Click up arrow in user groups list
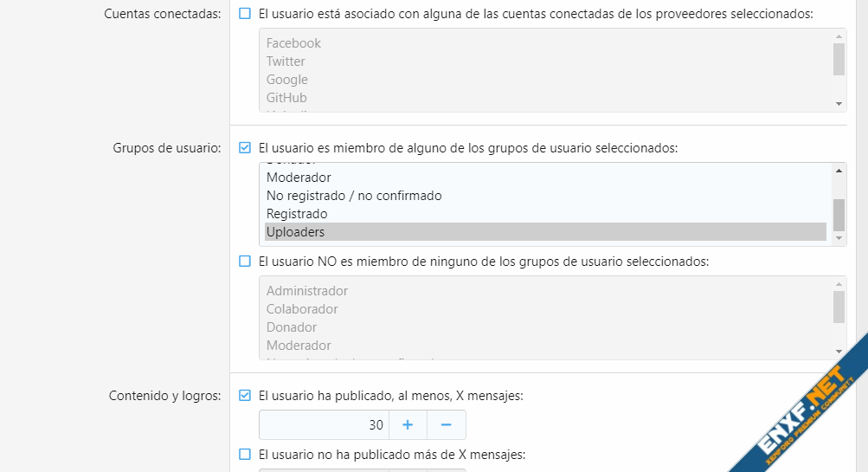 (x=839, y=171)
